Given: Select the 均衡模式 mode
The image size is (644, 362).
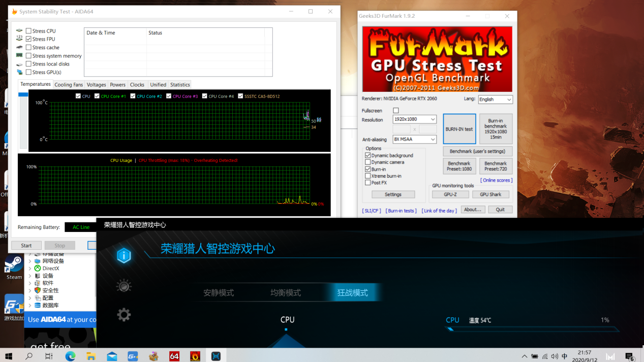Looking at the screenshot, I should 286,293.
